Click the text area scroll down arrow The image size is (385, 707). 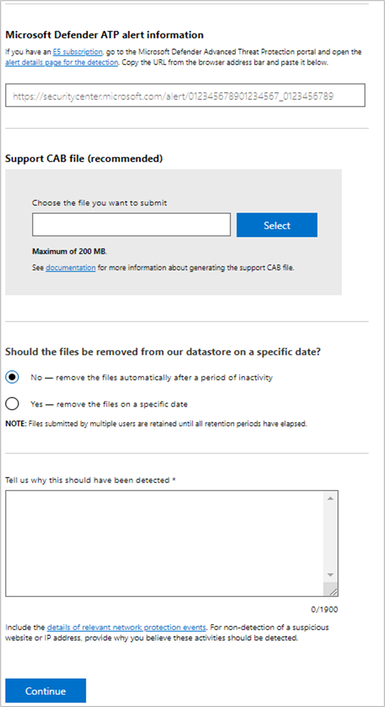tap(330, 575)
